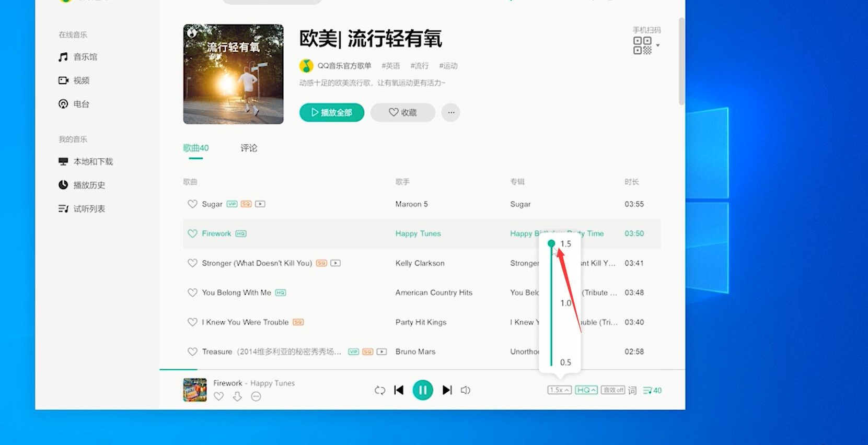Open the 手机扫码 QR code dropdown
Screen dimensions: 868x445
[x=646, y=45]
